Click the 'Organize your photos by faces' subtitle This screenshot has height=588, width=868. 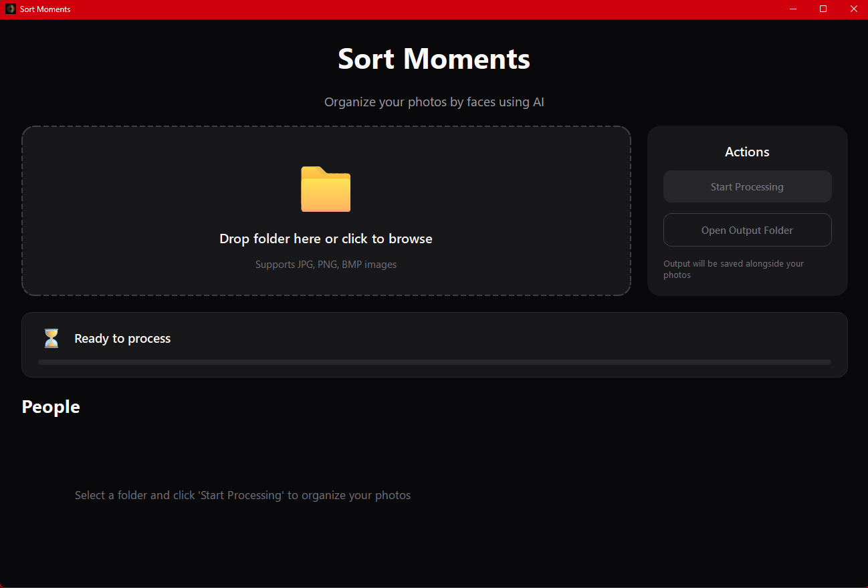pyautogui.click(x=434, y=102)
